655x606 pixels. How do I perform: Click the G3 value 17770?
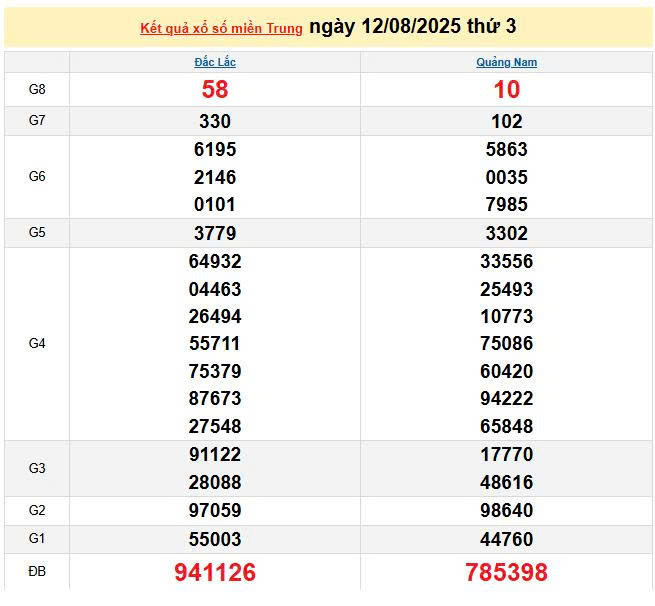tap(507, 455)
